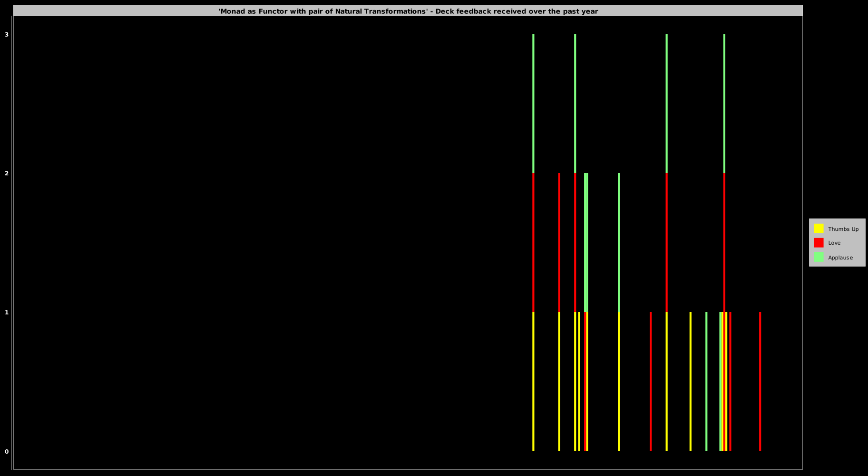The width and height of the screenshot is (868, 476).
Task: Click the green Applause legend swatch
Action: (819, 257)
